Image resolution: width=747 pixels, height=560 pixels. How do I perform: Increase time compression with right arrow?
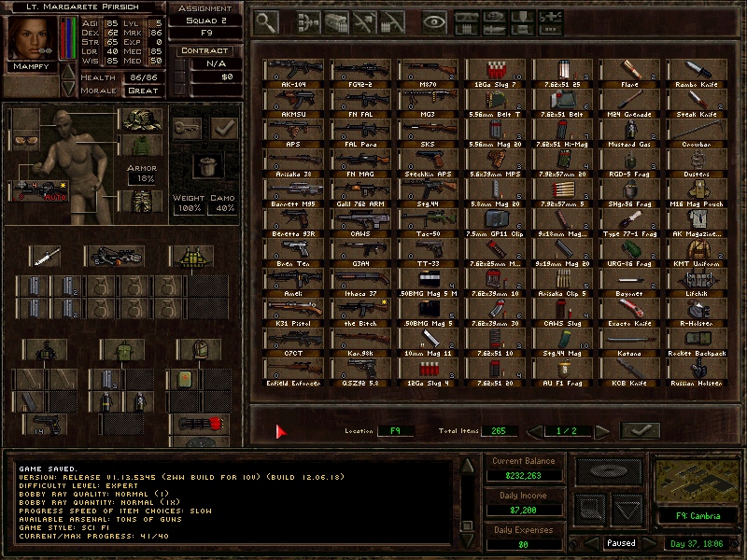click(x=649, y=543)
